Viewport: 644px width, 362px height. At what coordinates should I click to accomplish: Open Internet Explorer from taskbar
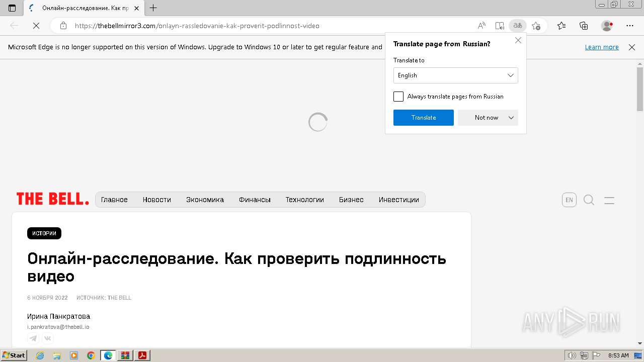coord(40,355)
